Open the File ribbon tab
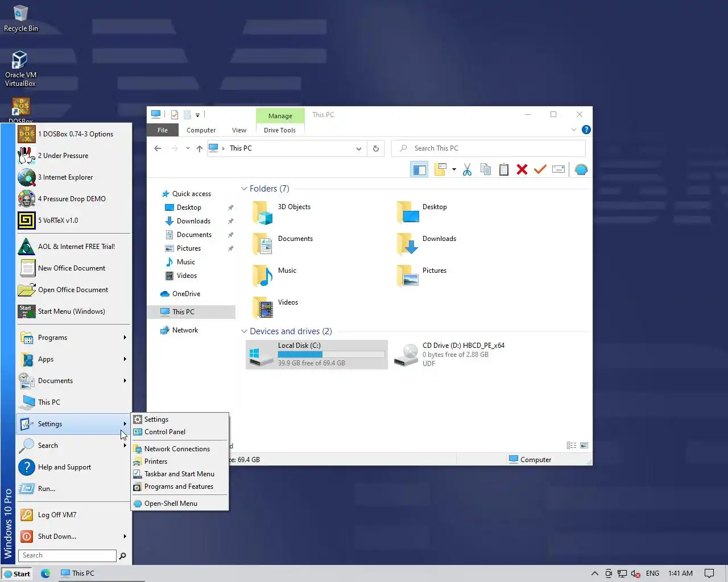Image resolution: width=728 pixels, height=582 pixels. pos(163,130)
